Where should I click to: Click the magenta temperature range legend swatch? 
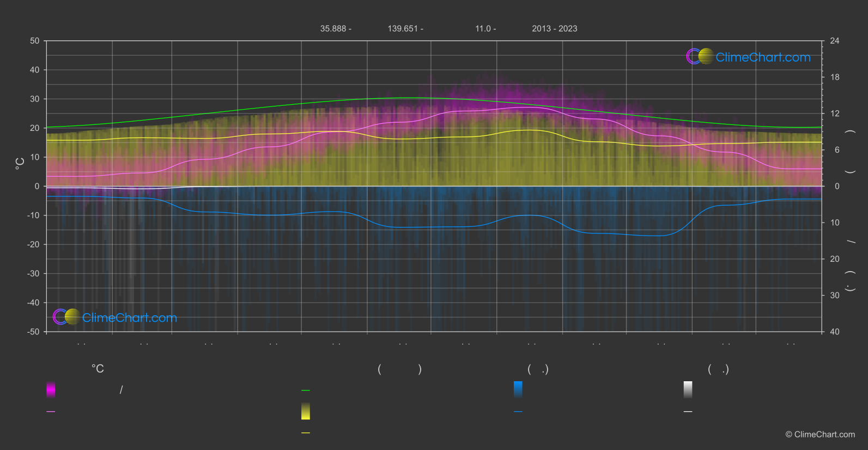(51, 389)
